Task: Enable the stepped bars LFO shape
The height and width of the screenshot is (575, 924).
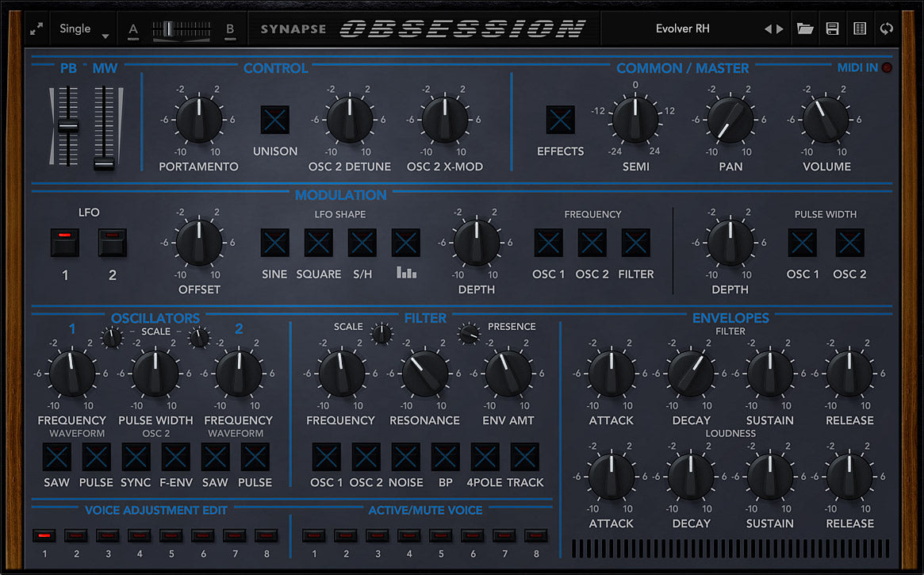Action: (x=406, y=243)
